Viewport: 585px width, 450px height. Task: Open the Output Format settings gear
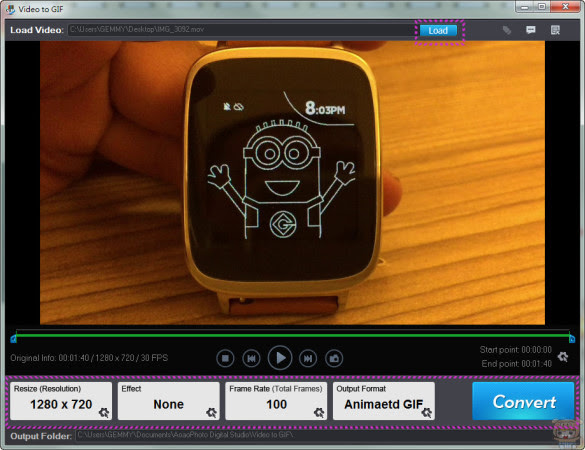pos(426,412)
